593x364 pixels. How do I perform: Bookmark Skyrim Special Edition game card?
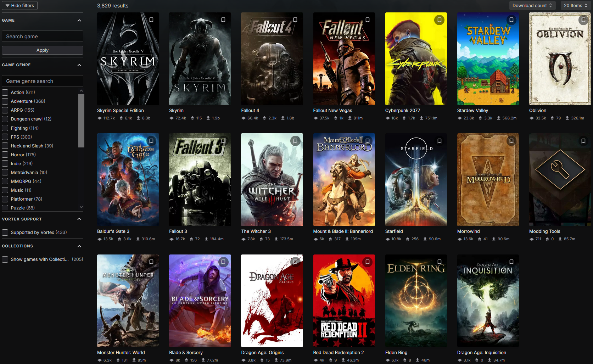tap(151, 20)
